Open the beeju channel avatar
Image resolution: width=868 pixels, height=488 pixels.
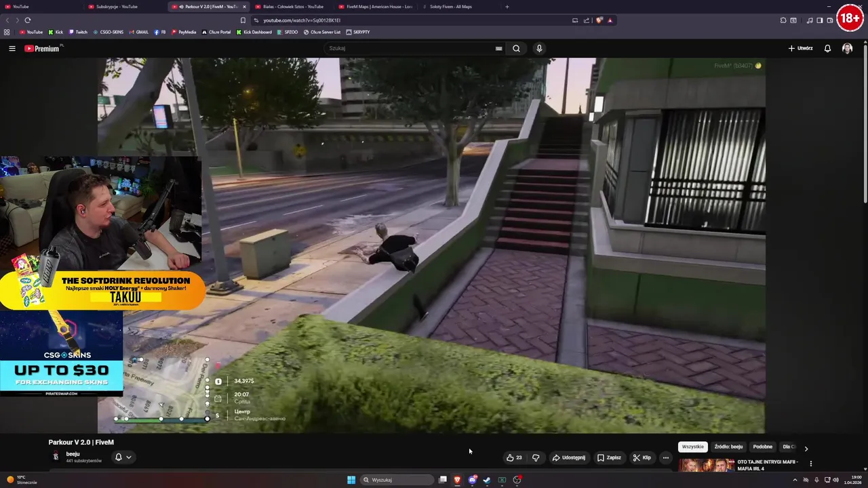coord(56,457)
